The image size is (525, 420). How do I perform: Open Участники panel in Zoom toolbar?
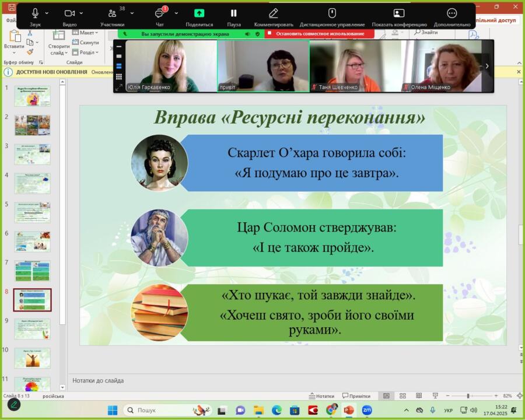click(x=112, y=17)
